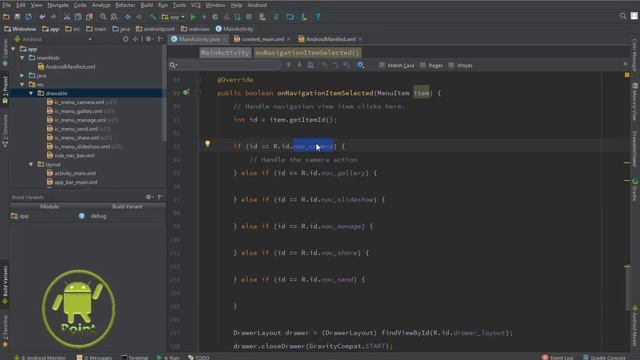Collapse the layout folder arrow

pos(31,164)
